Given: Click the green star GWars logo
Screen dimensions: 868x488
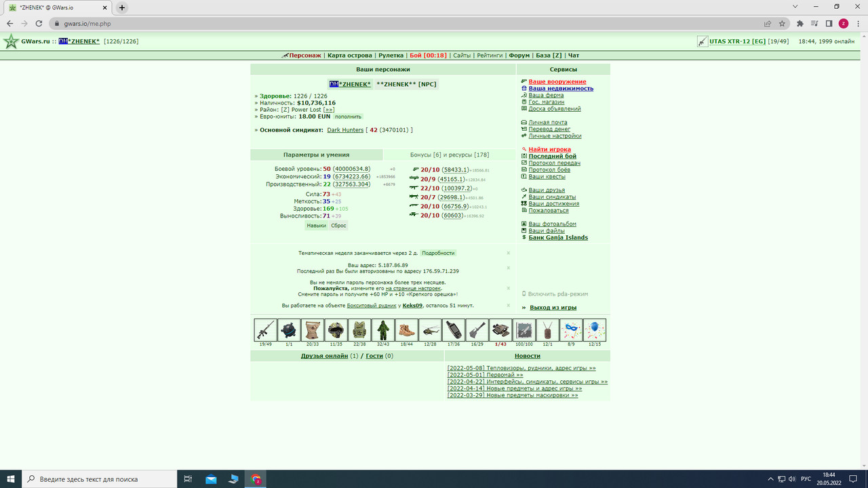Looking at the screenshot, I should point(11,41).
